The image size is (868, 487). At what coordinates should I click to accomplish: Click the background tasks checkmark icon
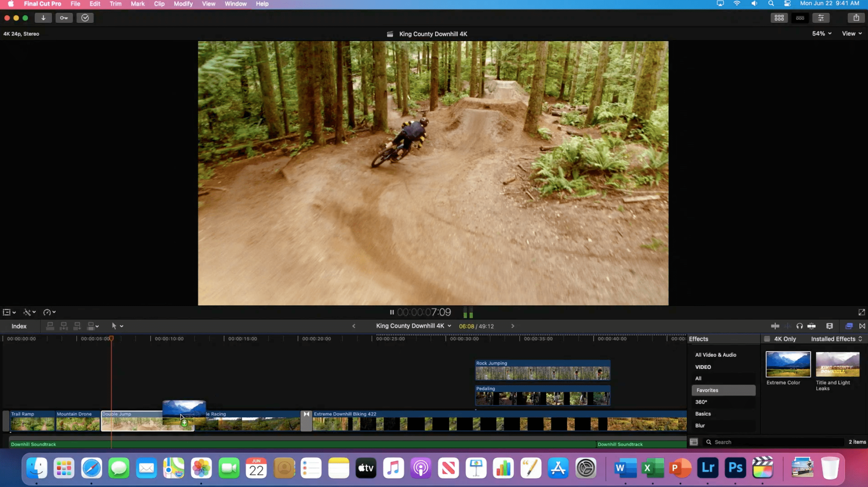(x=85, y=18)
